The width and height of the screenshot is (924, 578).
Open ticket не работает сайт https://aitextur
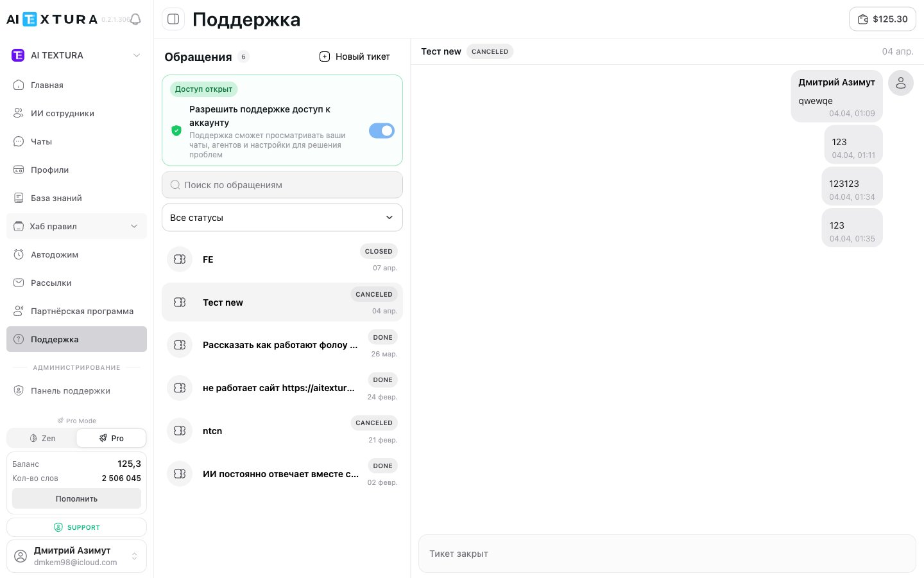point(282,388)
